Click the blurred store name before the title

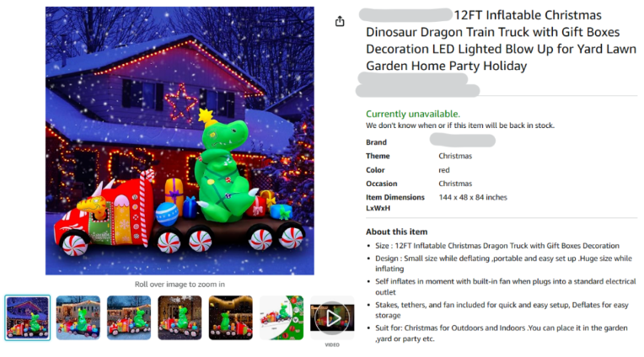405,15
